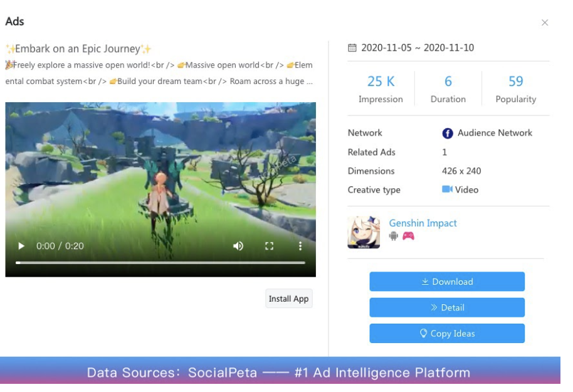Click the Dimensions field label

371,171
